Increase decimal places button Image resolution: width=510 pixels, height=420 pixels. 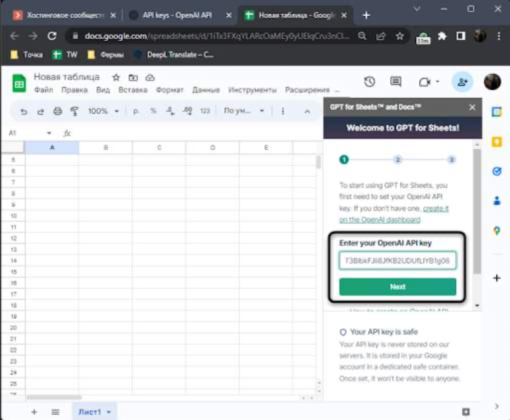point(187,111)
